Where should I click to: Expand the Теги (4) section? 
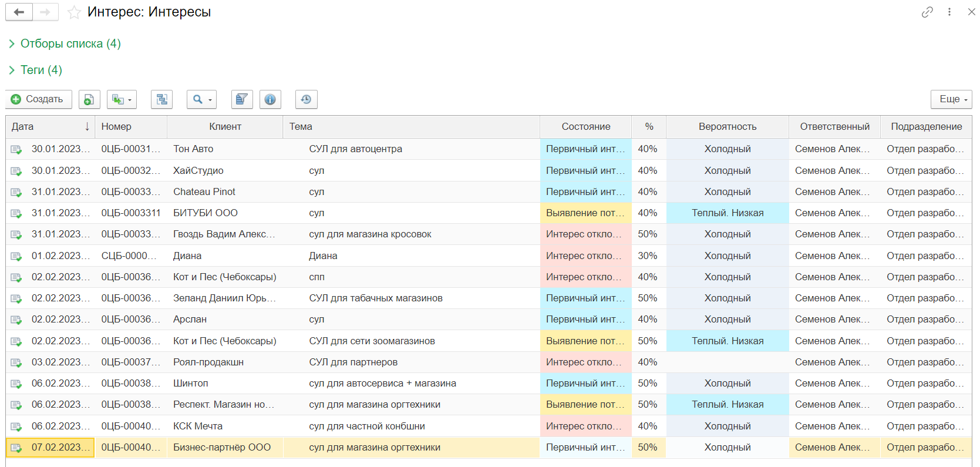click(35, 70)
